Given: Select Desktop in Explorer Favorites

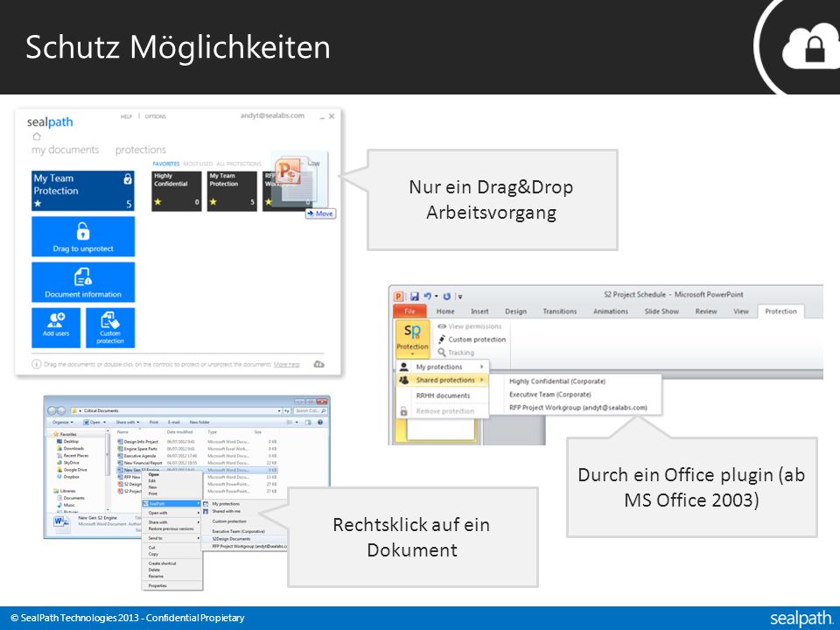Looking at the screenshot, I should [x=67, y=441].
